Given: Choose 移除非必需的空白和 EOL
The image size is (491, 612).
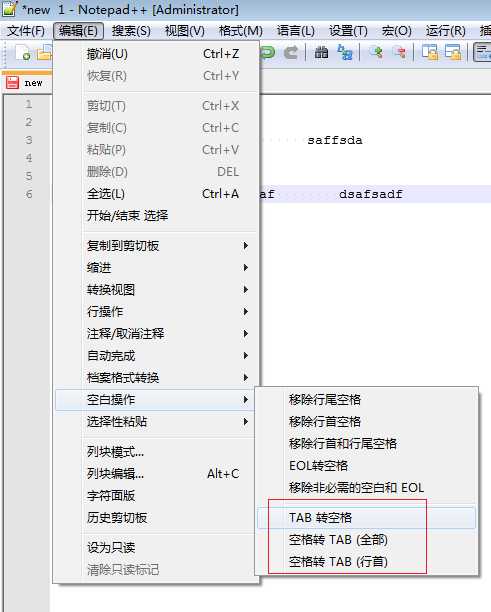Looking at the screenshot, I should pyautogui.click(x=366, y=488).
